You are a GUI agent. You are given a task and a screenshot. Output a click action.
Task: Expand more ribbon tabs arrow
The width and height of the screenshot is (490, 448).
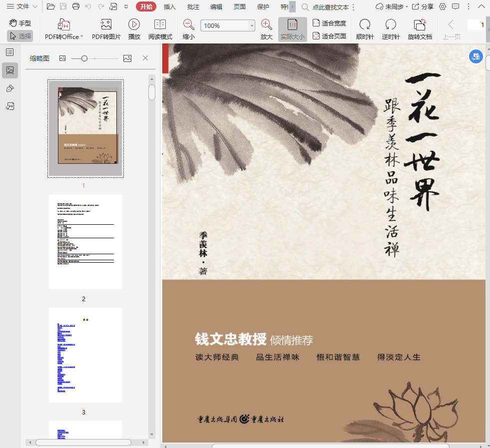[292, 6]
